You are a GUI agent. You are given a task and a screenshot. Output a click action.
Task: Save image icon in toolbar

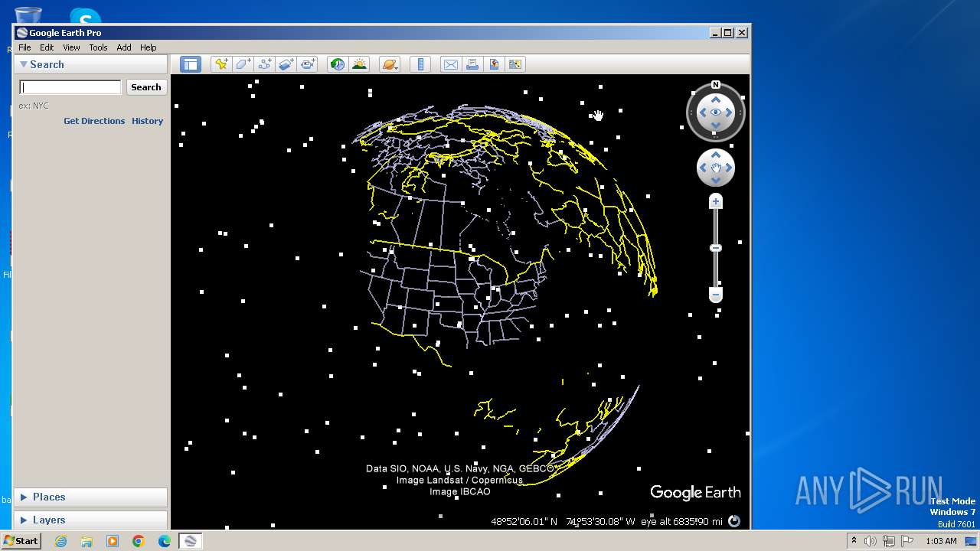coord(494,64)
